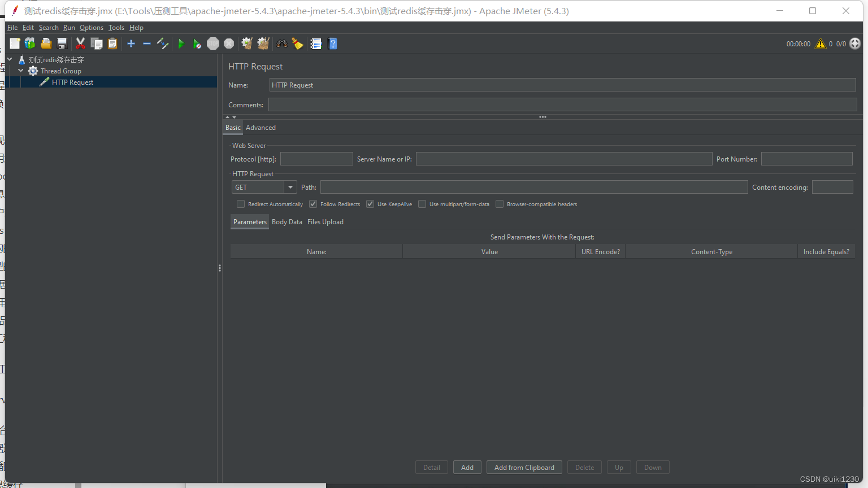Click the Copy icon in toolbar
The height and width of the screenshot is (488, 868).
click(97, 43)
